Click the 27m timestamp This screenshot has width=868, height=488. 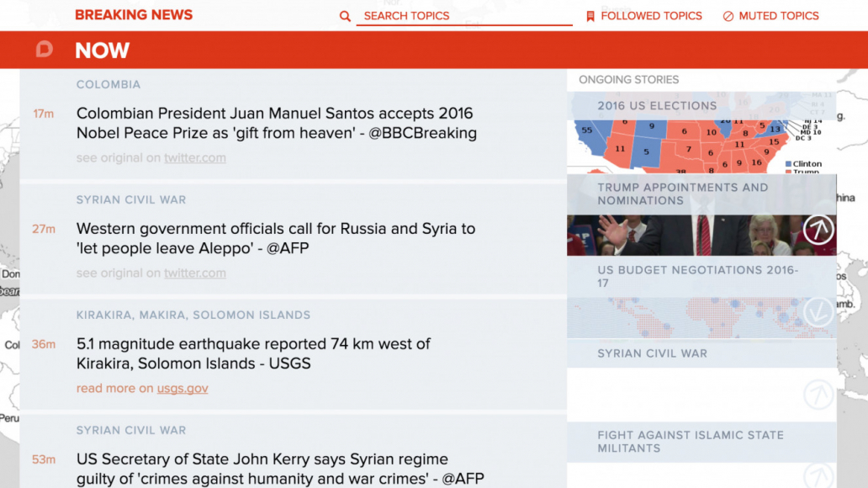43,230
